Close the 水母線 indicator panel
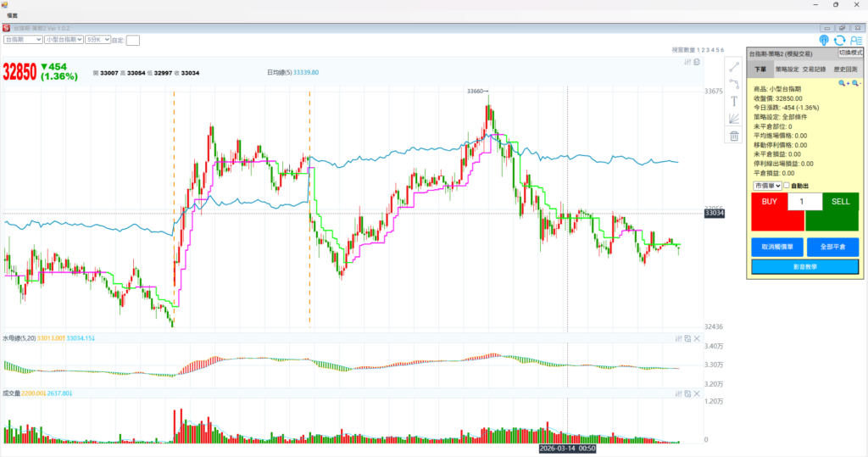Viewport: 868px width, 457px height. 697,338
